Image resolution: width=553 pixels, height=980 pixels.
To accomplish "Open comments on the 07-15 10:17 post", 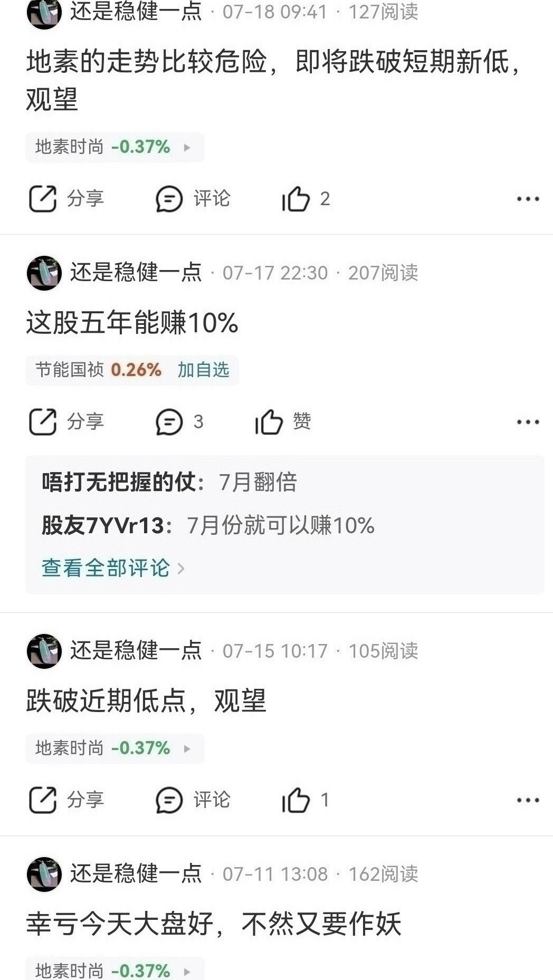I will [193, 800].
